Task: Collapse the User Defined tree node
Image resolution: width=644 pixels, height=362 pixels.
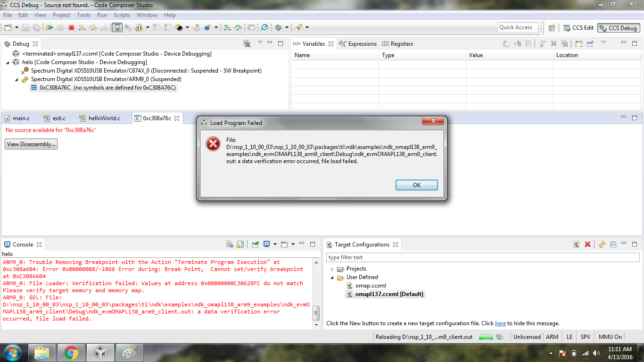Action: 332,277
